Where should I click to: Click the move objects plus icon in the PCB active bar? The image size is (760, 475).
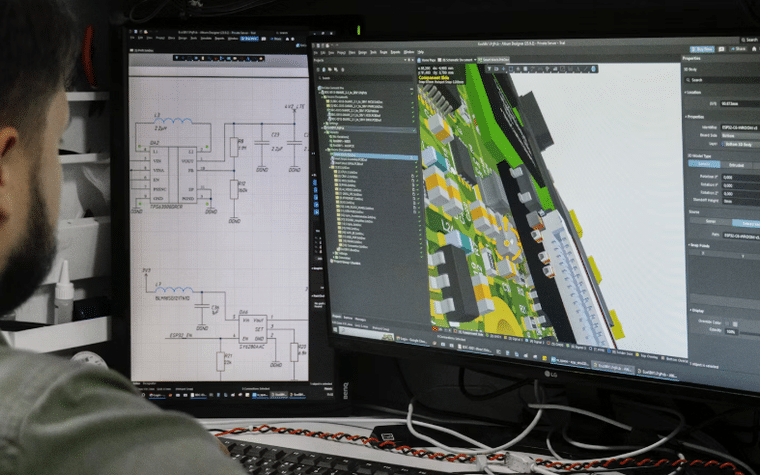504,68
